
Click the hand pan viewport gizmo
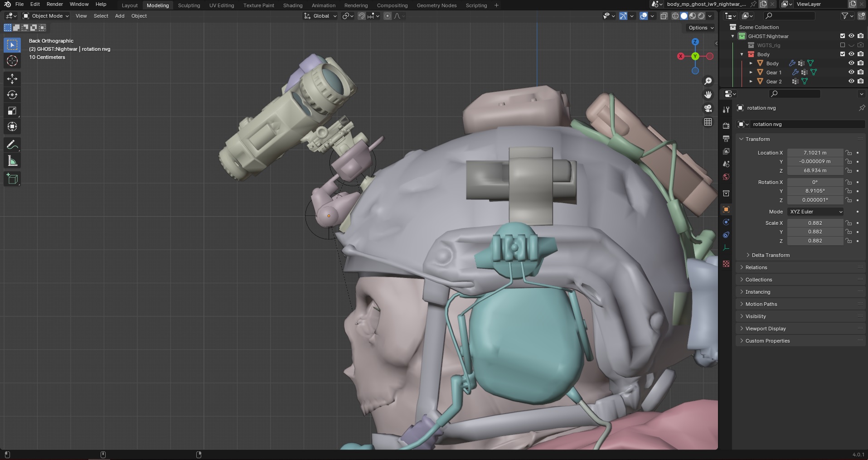point(708,95)
